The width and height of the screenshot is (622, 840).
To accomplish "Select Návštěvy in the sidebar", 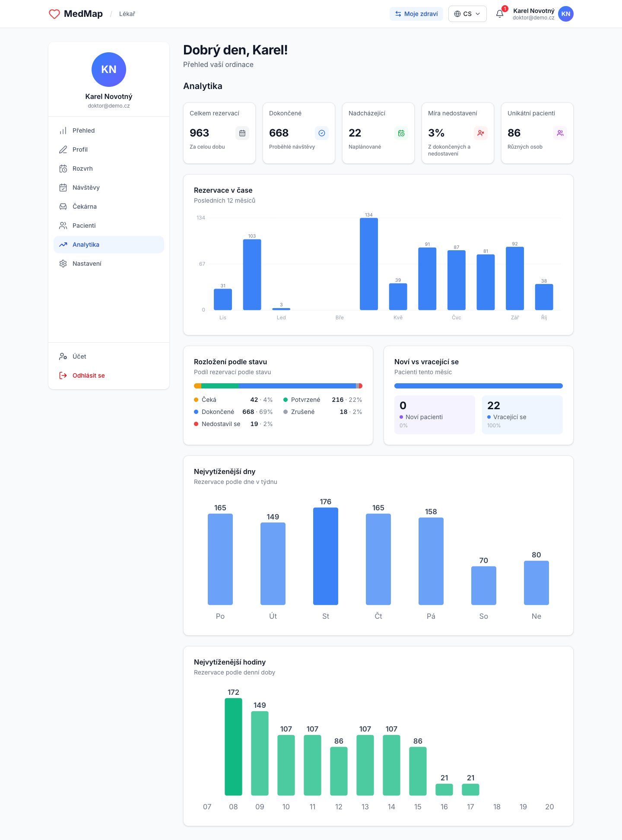I will click(x=109, y=188).
